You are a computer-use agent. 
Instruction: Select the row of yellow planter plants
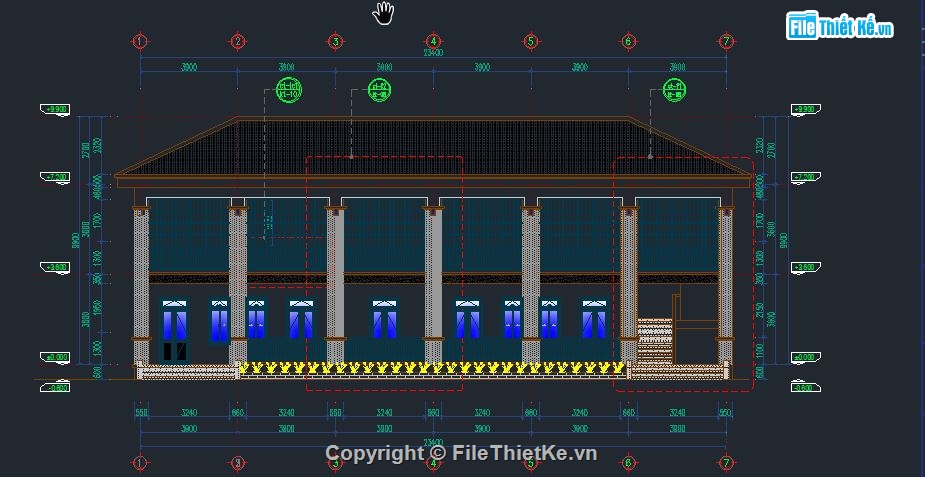[432, 368]
